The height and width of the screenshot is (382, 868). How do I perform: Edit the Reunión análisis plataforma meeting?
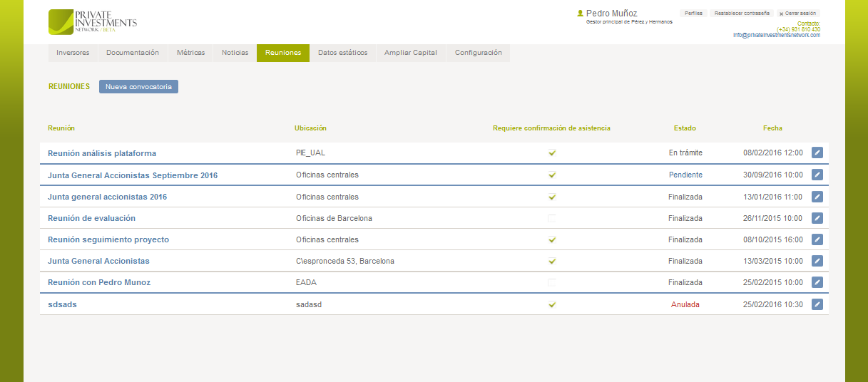point(817,153)
